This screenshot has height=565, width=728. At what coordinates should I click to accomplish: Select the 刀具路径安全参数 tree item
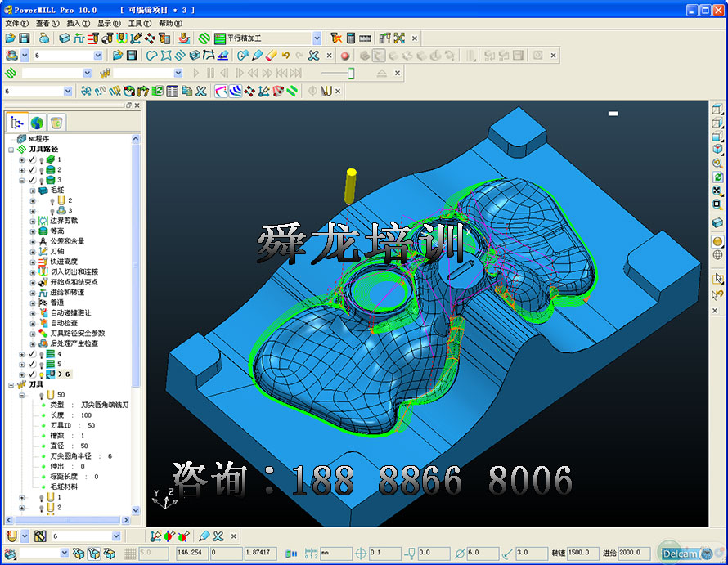pos(78,333)
